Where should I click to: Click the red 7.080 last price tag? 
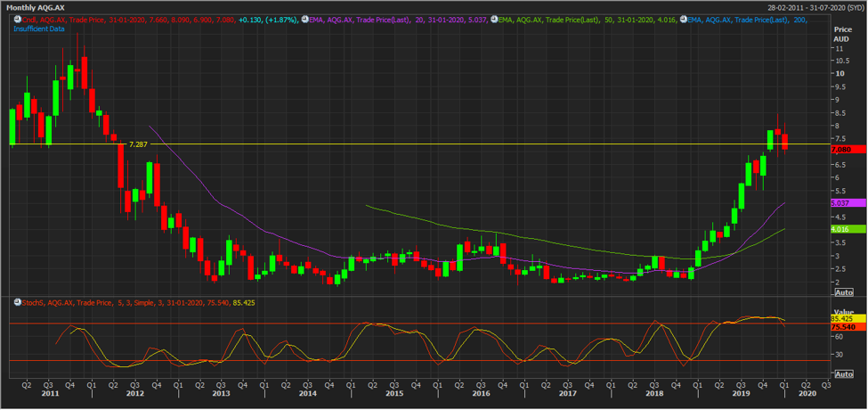coord(848,149)
